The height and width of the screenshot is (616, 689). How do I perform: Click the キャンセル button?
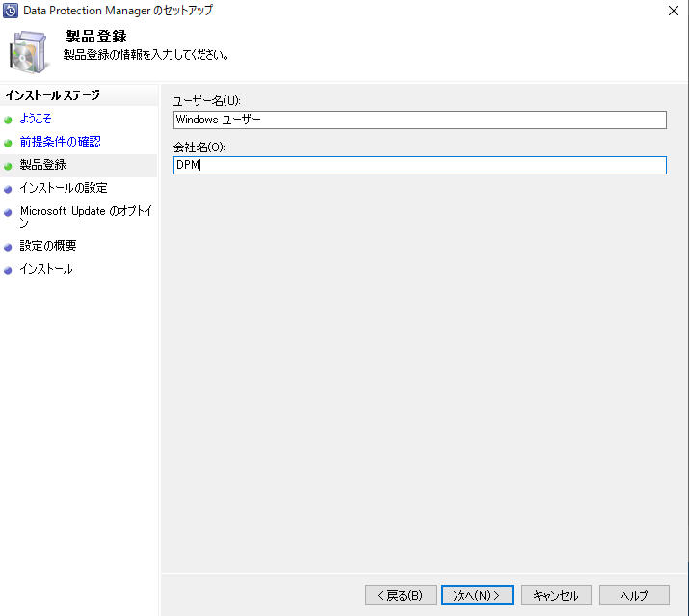click(x=556, y=596)
